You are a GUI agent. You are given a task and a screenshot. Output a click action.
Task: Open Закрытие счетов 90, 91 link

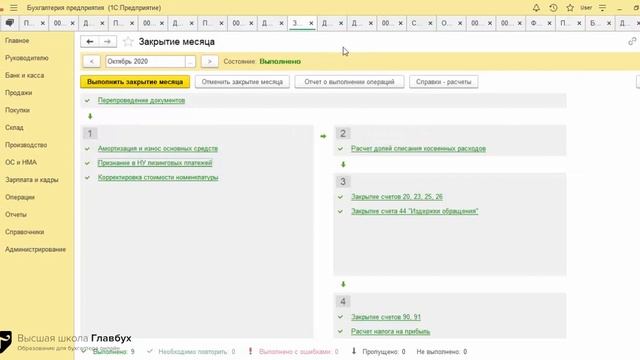[386, 317]
